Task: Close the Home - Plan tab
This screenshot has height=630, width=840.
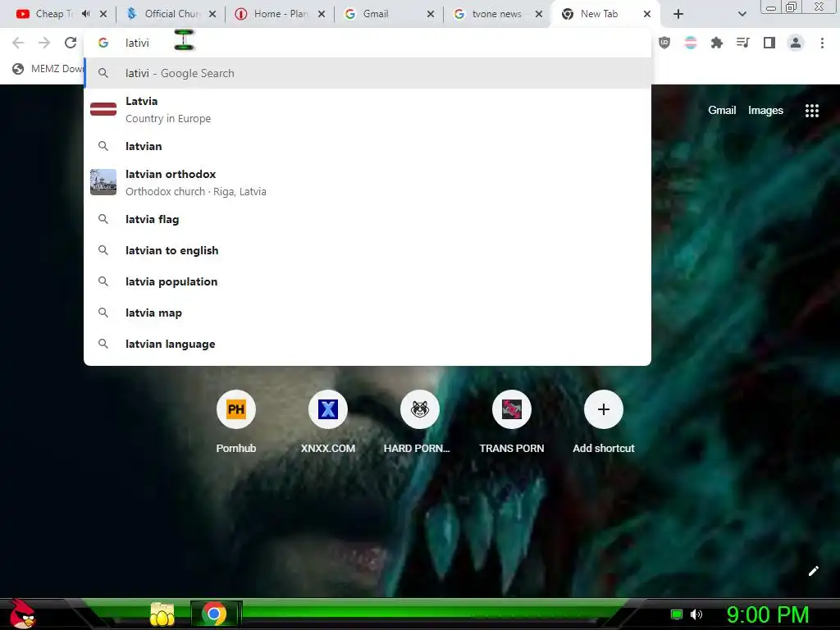Action: 322,14
